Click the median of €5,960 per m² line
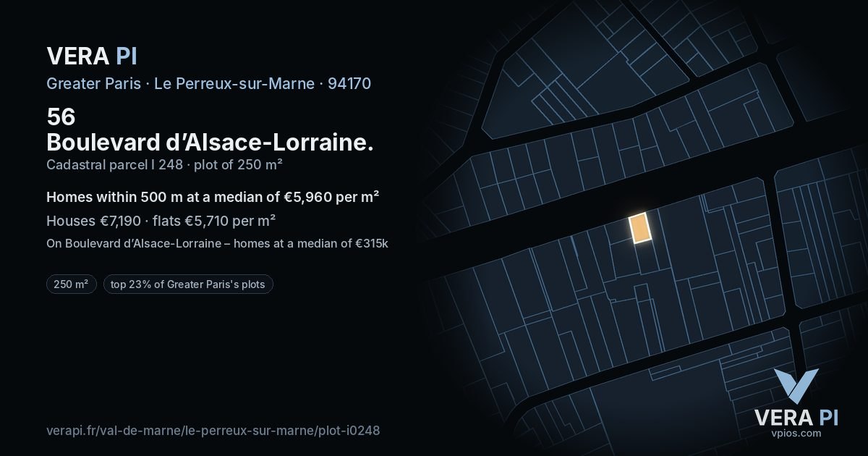868x456 pixels. tap(213, 198)
